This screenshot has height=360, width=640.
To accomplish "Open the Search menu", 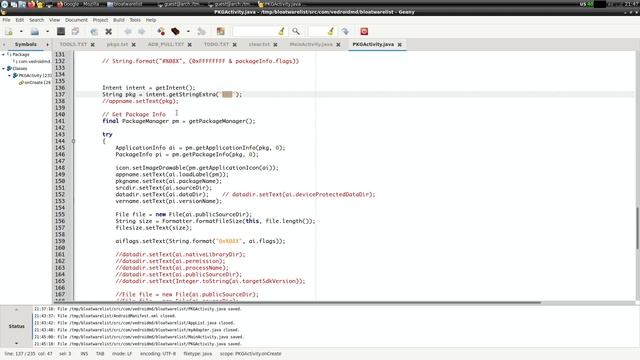I will (36, 20).
